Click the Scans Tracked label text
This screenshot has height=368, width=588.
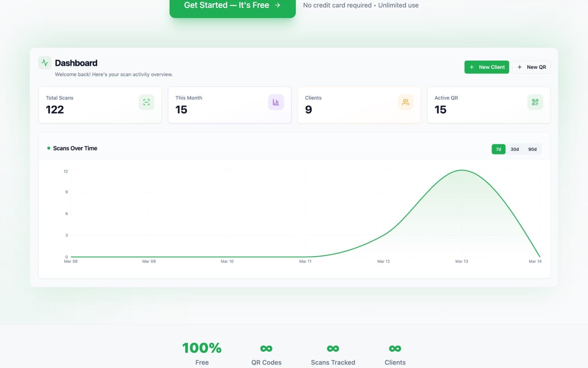(x=333, y=363)
